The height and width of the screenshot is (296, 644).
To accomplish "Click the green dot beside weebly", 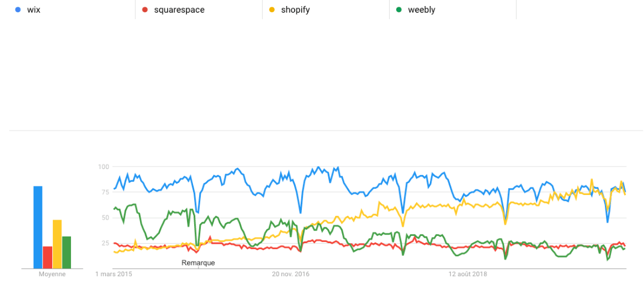I will point(399,10).
